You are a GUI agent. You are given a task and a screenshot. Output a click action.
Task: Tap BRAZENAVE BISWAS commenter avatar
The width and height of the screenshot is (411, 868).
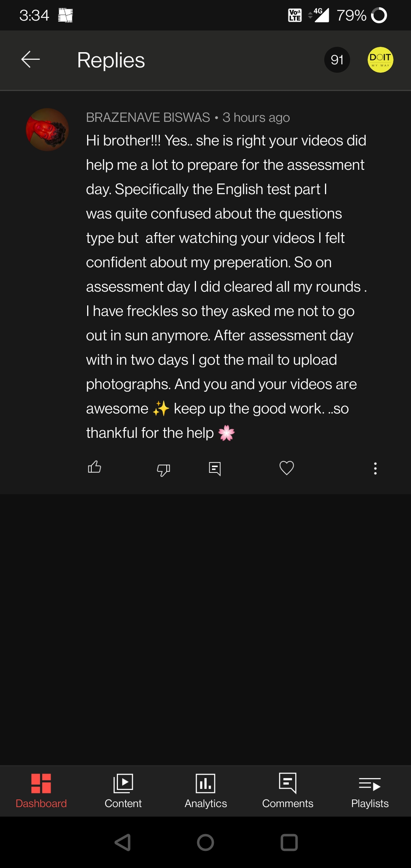(x=47, y=129)
